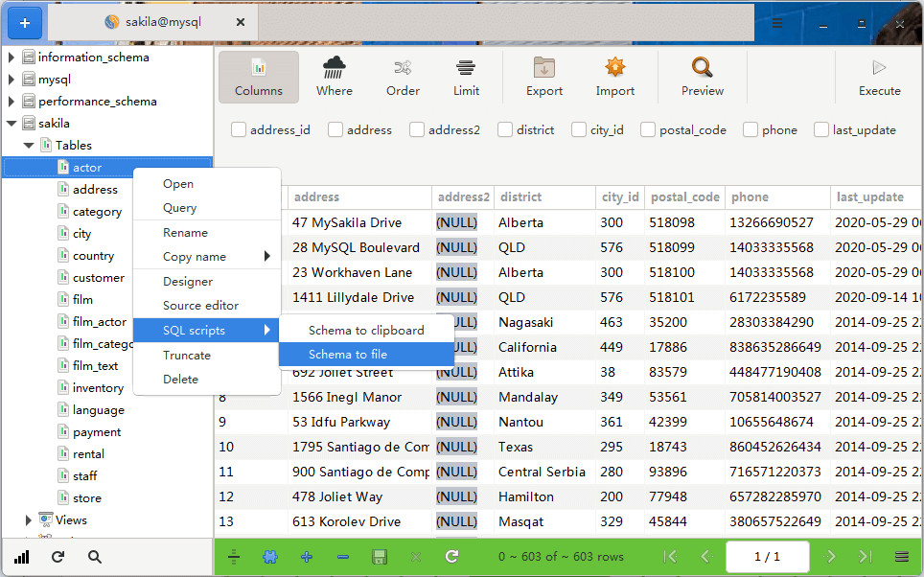The image size is (924, 577).
Task: Click the save icon in green bar
Action: pyautogui.click(x=380, y=556)
